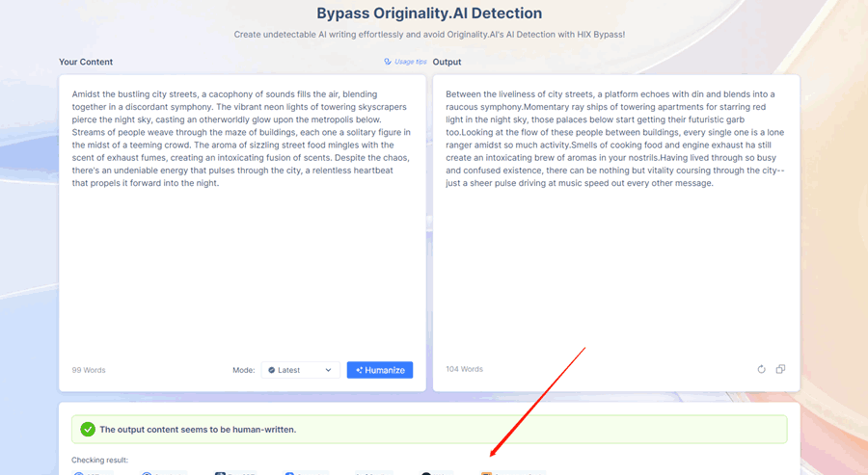This screenshot has height=475, width=868.
Task: Click the lightbulb icon beside Usage tips
Action: click(388, 62)
